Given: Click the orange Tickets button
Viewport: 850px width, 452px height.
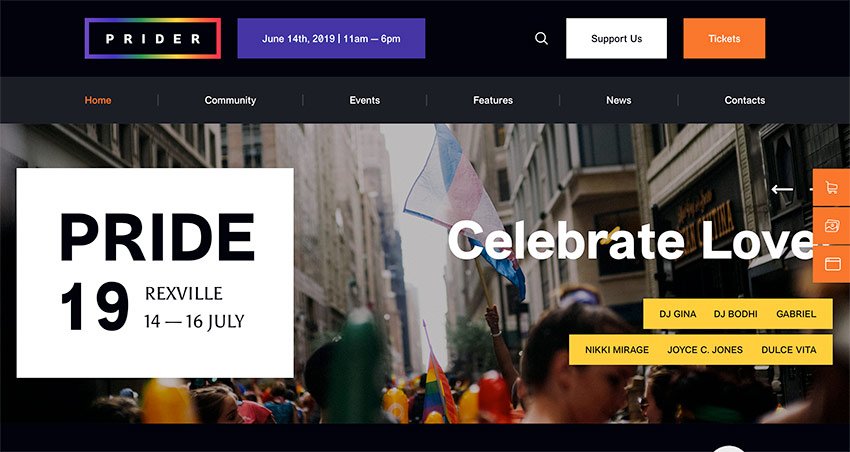Looking at the screenshot, I should click(724, 38).
